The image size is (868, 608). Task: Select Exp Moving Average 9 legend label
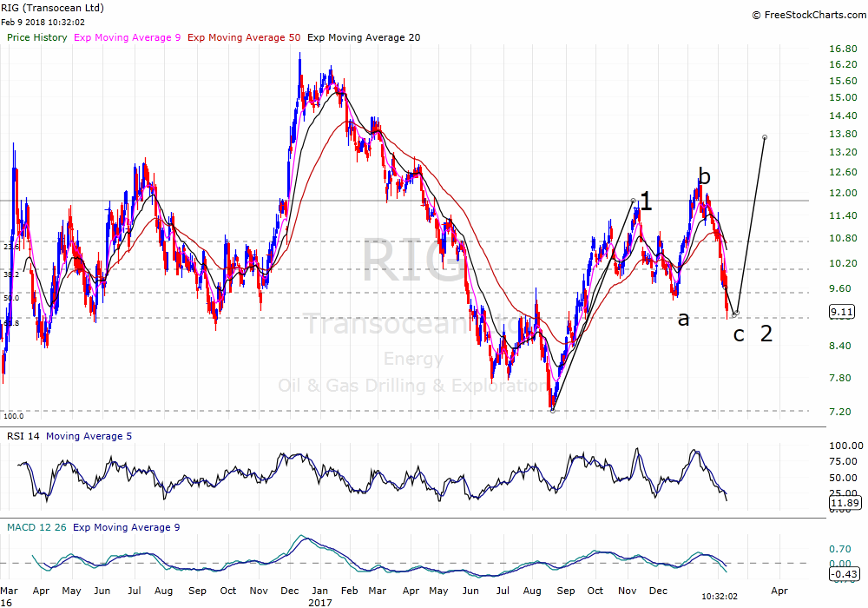point(128,37)
